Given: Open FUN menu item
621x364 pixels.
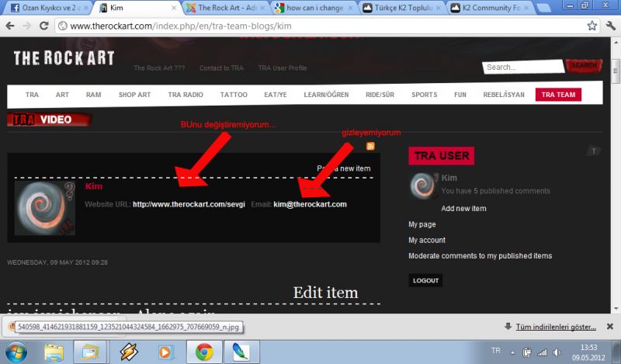Looking at the screenshot, I should click(x=460, y=95).
